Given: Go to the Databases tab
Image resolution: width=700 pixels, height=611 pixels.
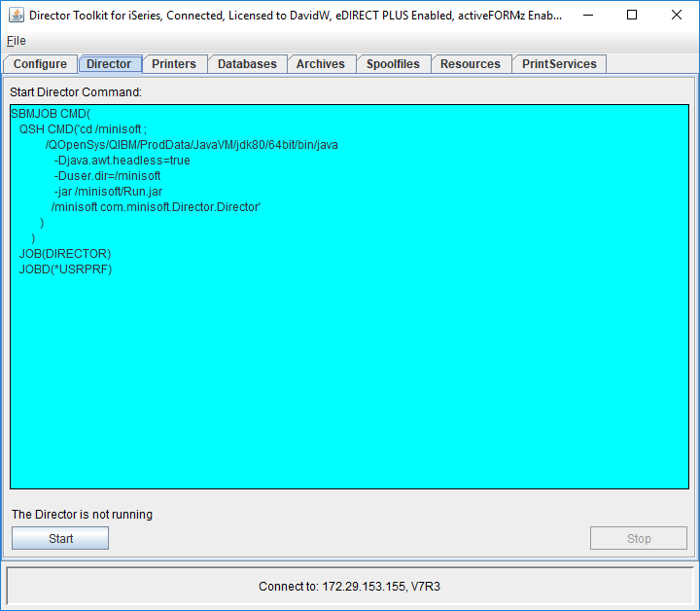Looking at the screenshot, I should 247,64.
